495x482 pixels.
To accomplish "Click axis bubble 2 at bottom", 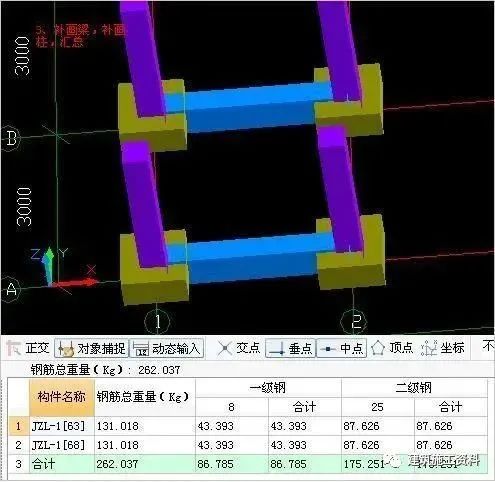I will point(354,322).
